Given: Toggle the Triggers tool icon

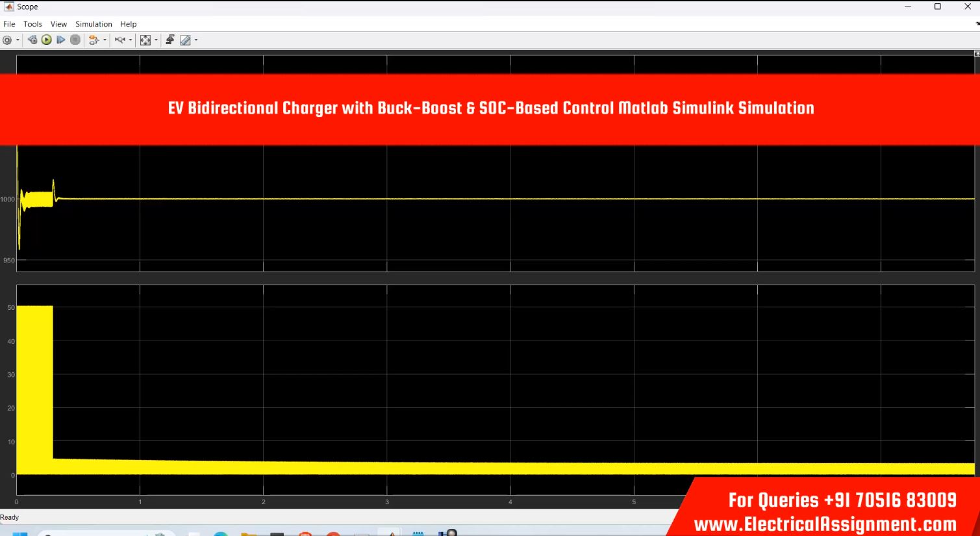Looking at the screenshot, I should pyautogui.click(x=170, y=40).
